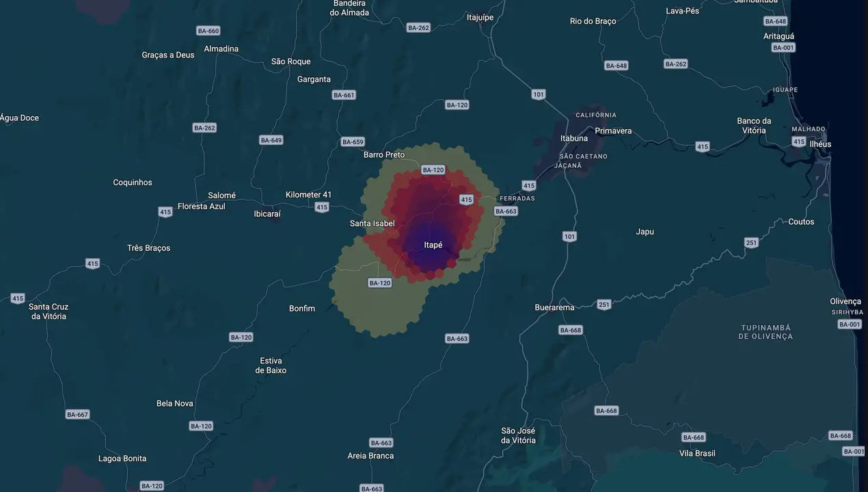Select the Malhado label
The width and height of the screenshot is (868, 492).
point(809,129)
